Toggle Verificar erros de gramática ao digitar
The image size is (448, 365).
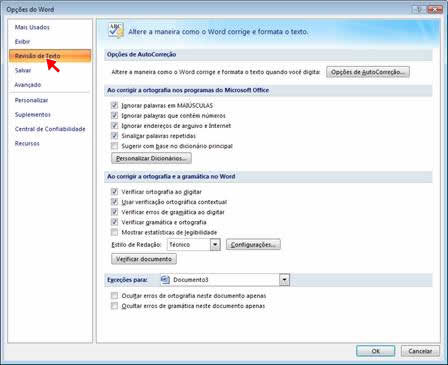pyautogui.click(x=114, y=212)
